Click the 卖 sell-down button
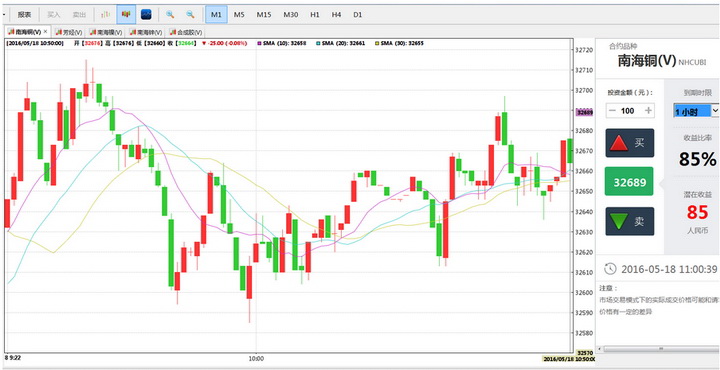 tap(630, 221)
